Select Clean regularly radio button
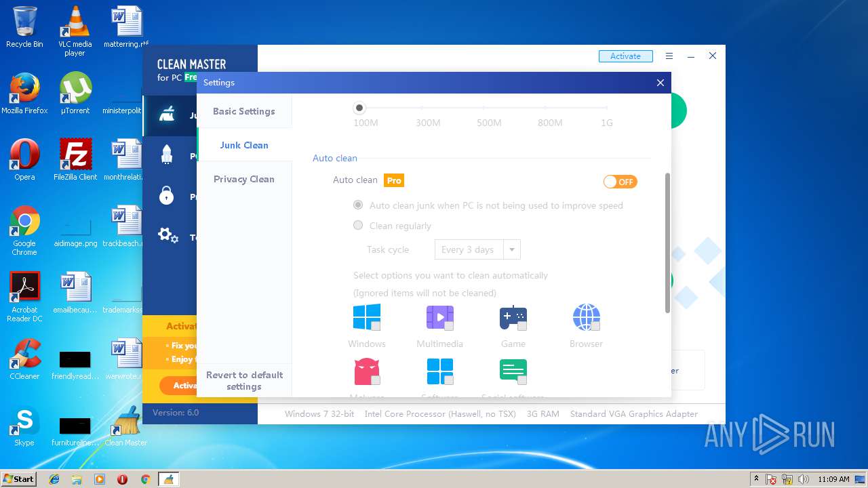The width and height of the screenshot is (868, 488). [358, 225]
